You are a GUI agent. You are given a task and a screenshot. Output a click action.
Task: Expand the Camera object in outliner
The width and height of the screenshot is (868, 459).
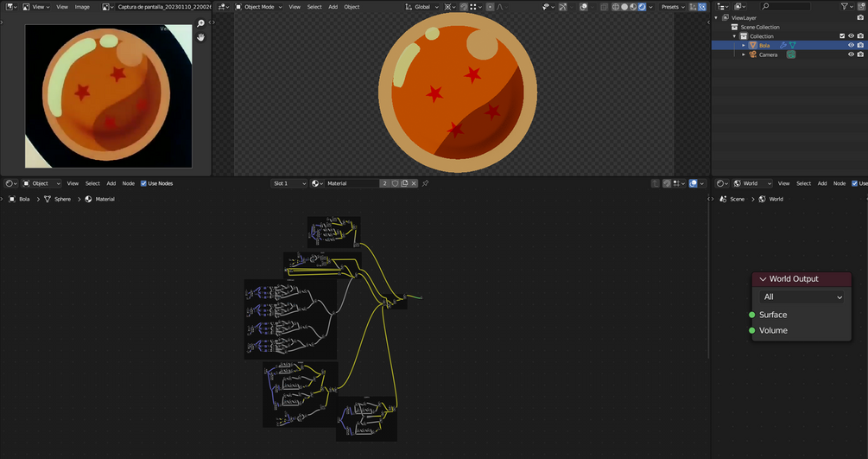pyautogui.click(x=744, y=54)
